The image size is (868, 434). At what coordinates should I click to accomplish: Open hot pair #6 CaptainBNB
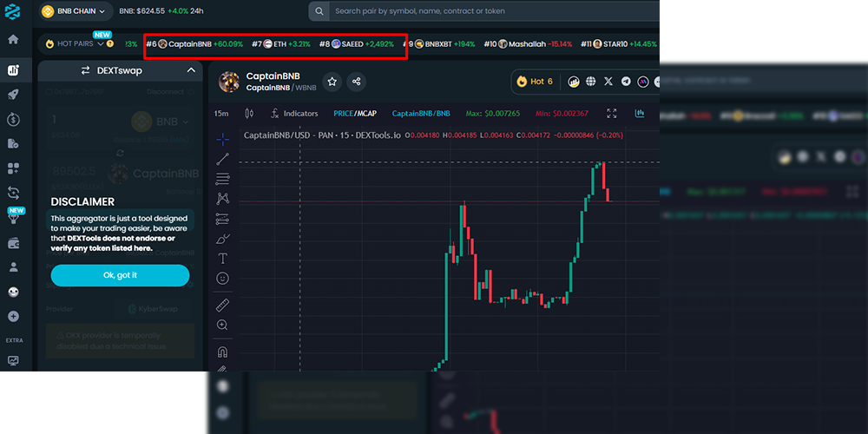(194, 43)
